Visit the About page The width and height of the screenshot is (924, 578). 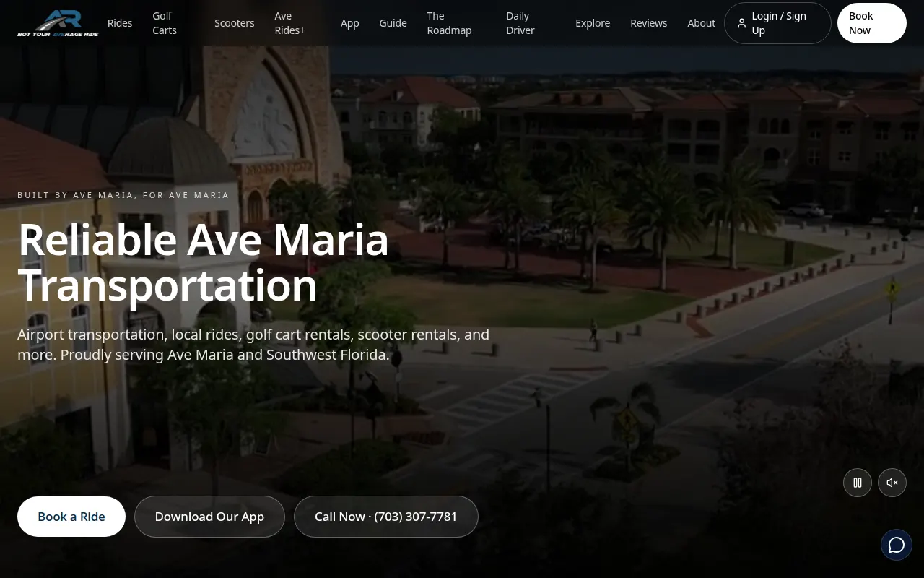(x=702, y=23)
